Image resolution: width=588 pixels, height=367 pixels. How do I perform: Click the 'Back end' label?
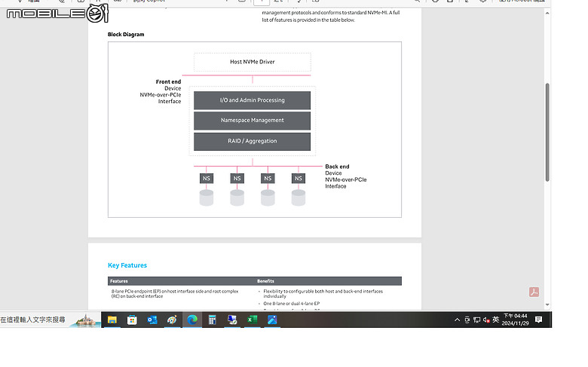[x=337, y=167]
